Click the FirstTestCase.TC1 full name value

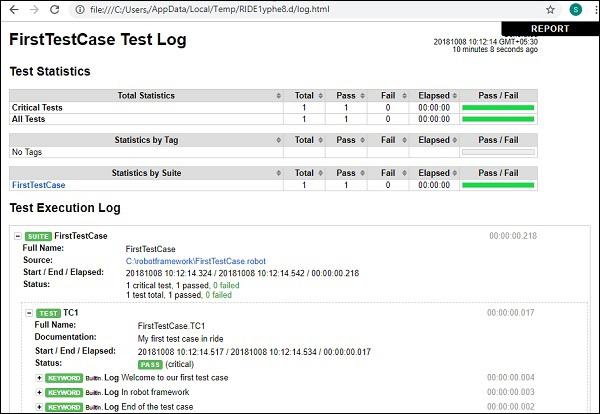171,326
